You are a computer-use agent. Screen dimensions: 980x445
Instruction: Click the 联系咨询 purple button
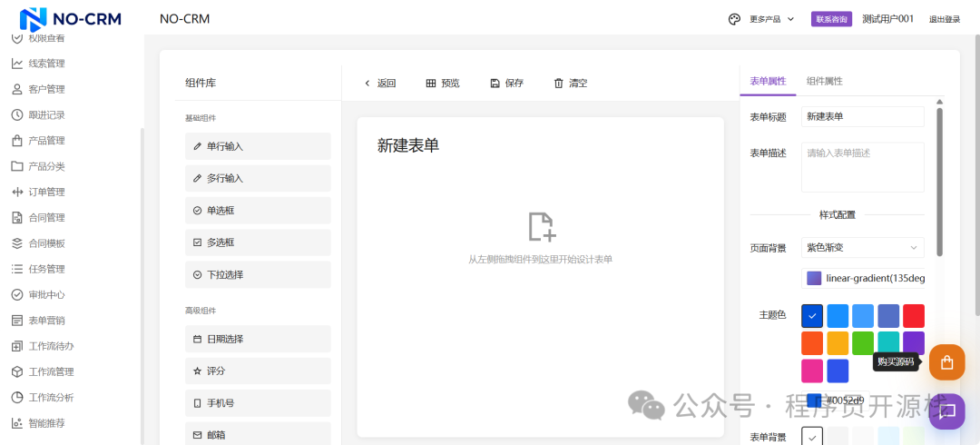[832, 19]
